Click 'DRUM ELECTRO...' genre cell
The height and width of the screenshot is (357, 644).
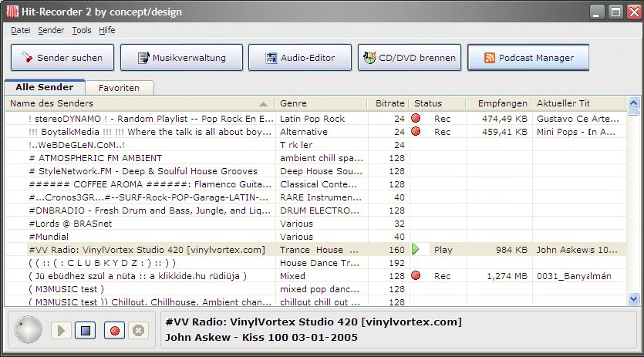pos(319,210)
